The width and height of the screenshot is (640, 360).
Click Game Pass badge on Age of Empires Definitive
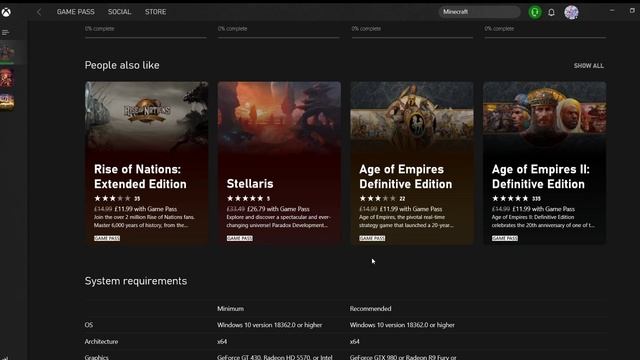tap(372, 238)
